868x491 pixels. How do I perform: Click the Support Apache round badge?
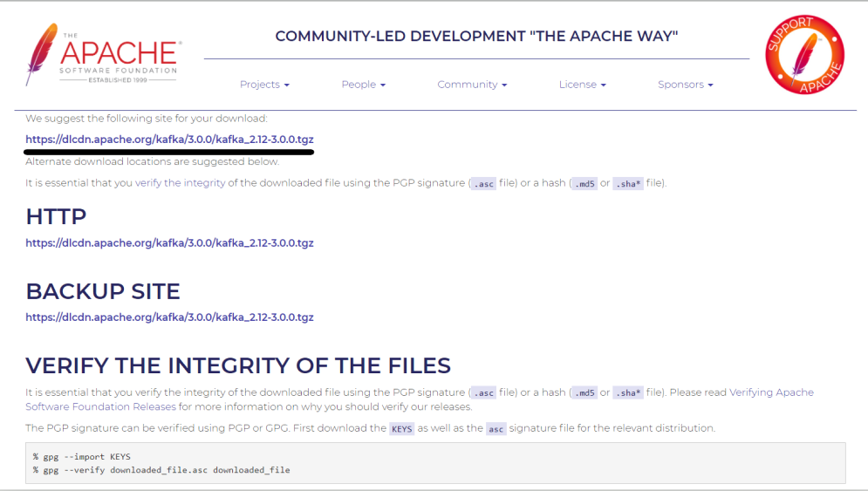[x=804, y=54]
